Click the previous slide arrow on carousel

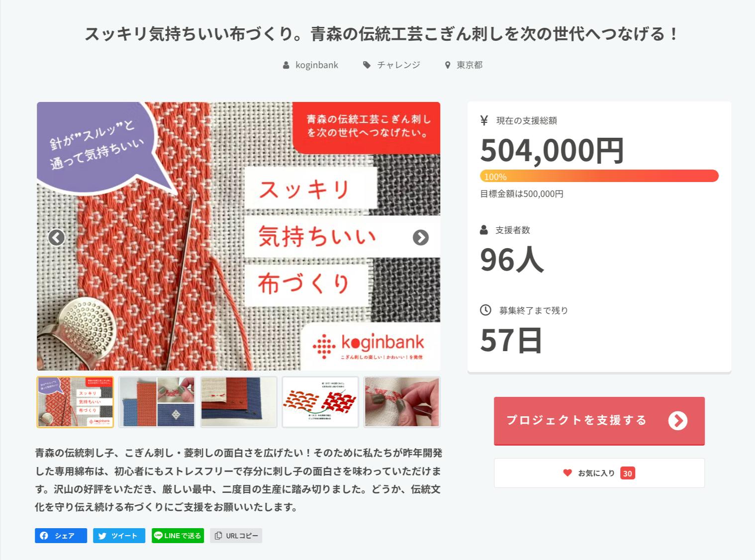(x=57, y=238)
